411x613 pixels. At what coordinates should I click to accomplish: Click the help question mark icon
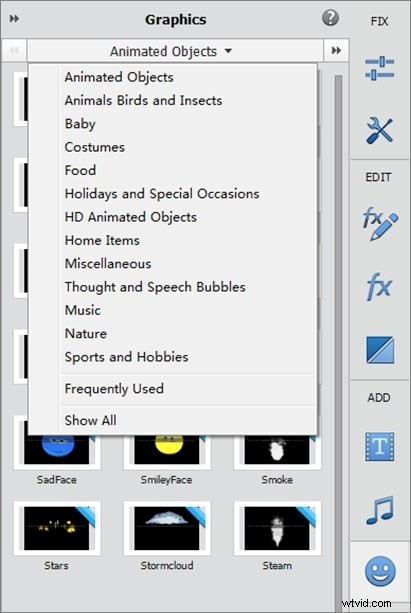[330, 18]
